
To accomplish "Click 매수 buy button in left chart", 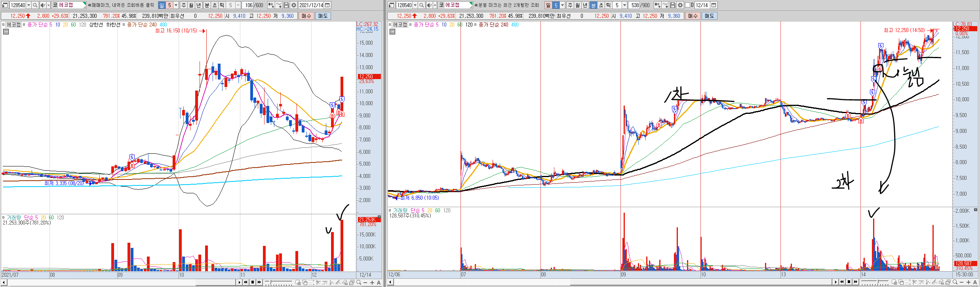I will tap(306, 16).
